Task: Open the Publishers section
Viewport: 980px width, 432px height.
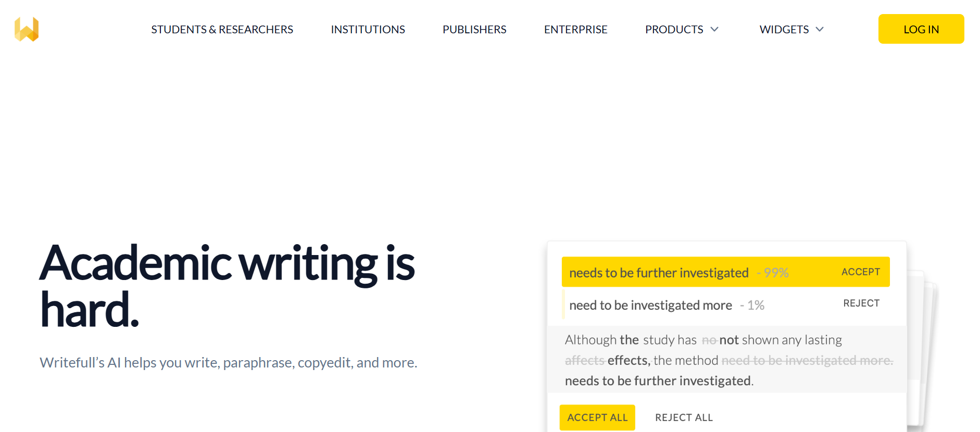Action: 474,30
